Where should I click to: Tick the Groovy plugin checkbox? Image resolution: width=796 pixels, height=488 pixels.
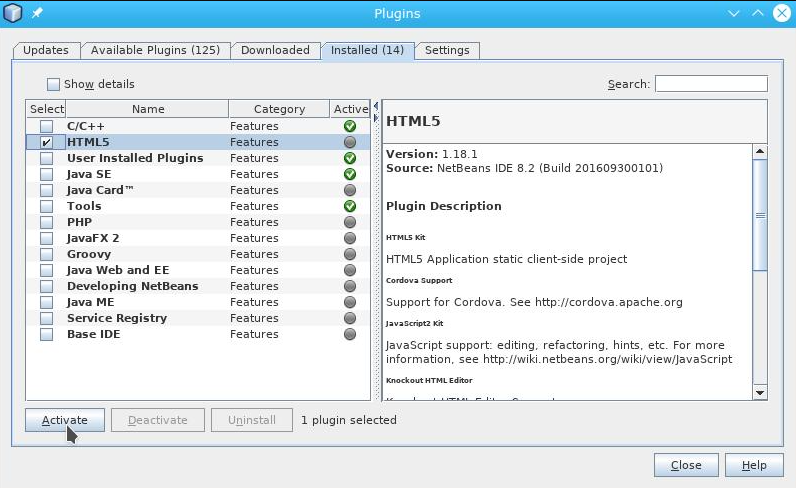pyautogui.click(x=46, y=254)
